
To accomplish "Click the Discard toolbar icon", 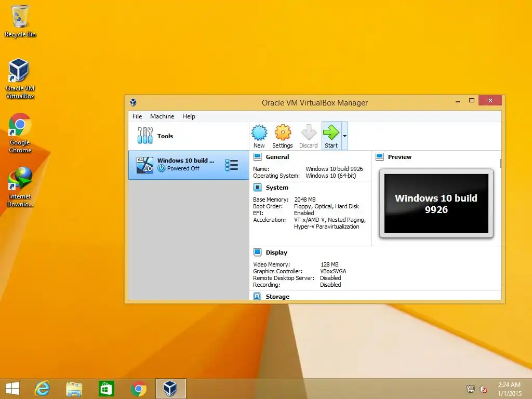I will 309,132.
